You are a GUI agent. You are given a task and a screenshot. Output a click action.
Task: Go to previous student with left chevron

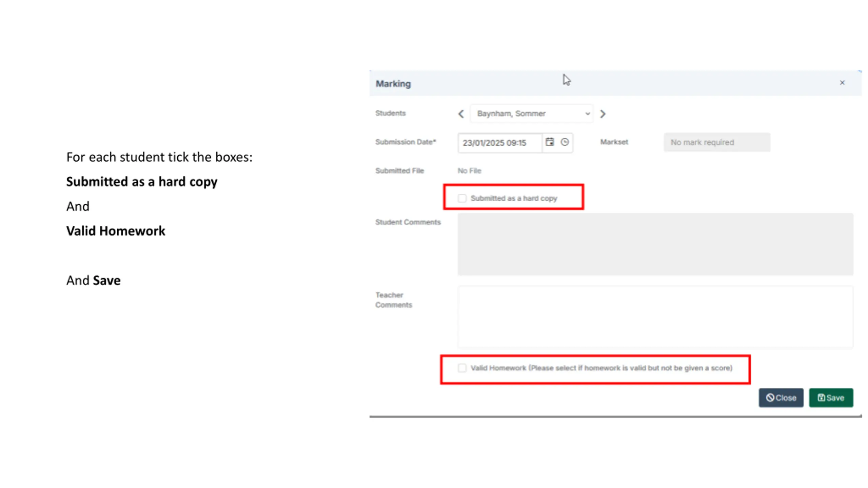(x=461, y=114)
